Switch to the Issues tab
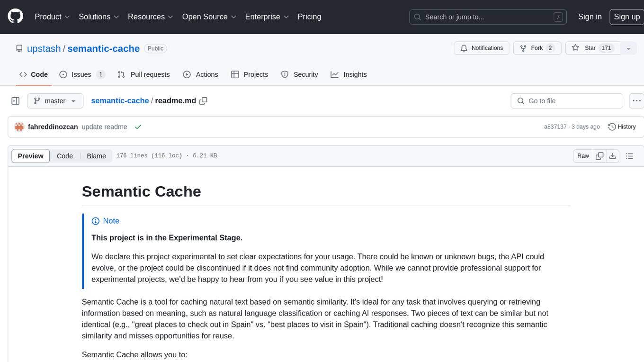This screenshot has width=644, height=362. [x=82, y=74]
